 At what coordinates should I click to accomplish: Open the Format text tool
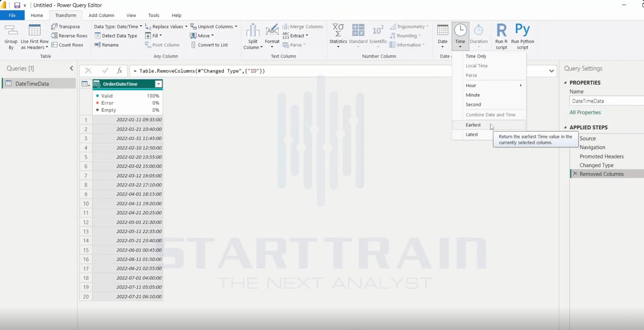coord(272,36)
